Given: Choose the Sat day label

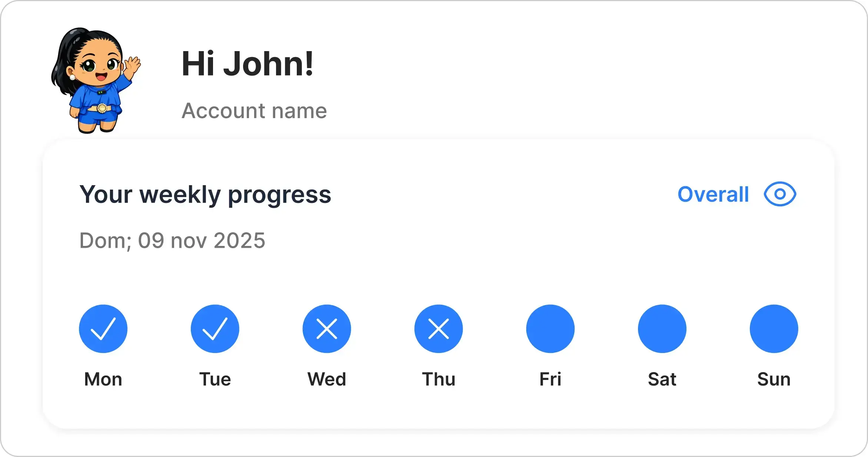Looking at the screenshot, I should click(x=662, y=379).
